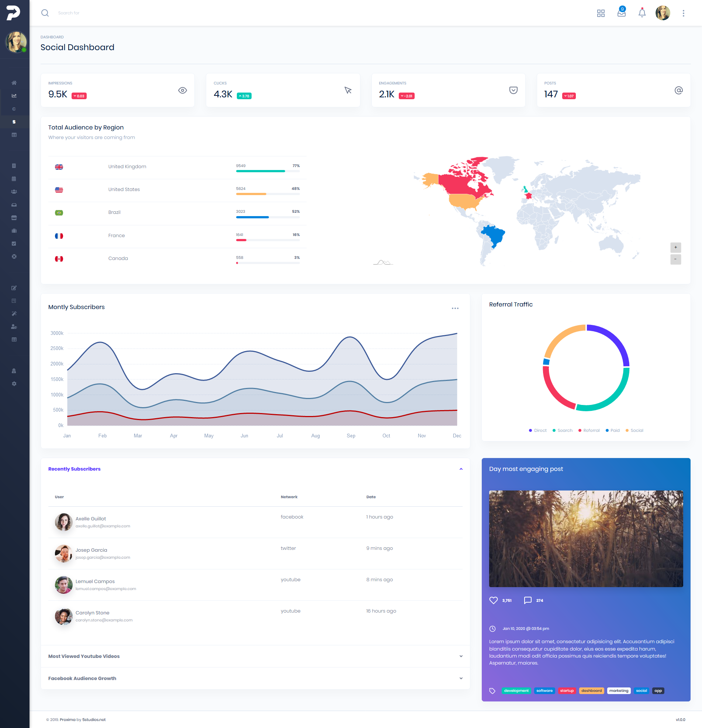
Task: Open the Monthly Subscribers options menu
Action: click(x=455, y=308)
